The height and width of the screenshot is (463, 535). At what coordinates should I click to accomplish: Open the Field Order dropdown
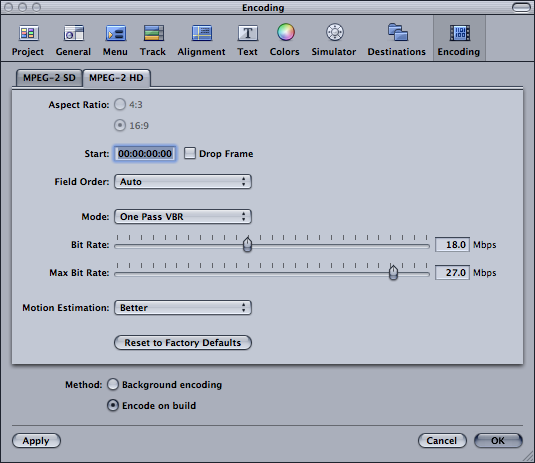pos(183,182)
